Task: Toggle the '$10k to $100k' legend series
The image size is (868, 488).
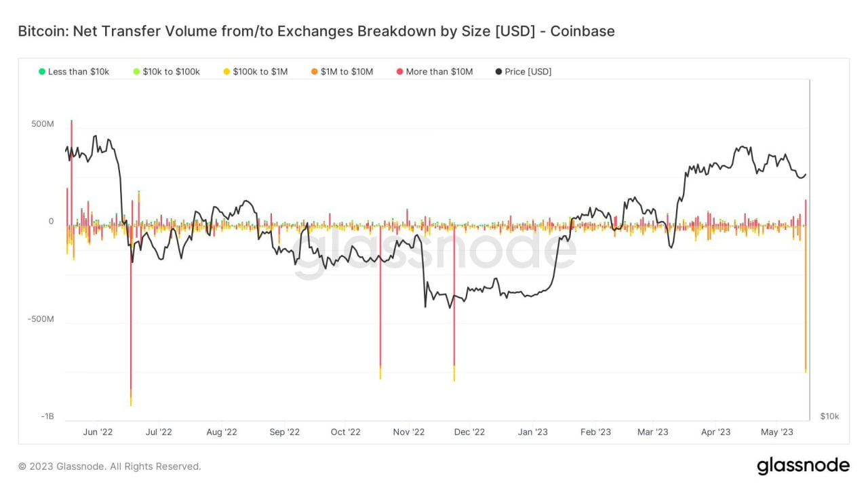Action: [166, 71]
